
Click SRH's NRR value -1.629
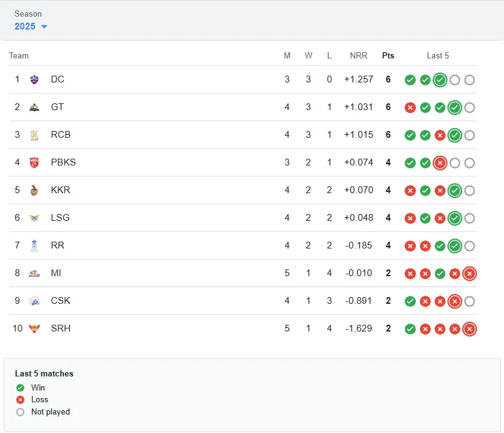pos(359,328)
